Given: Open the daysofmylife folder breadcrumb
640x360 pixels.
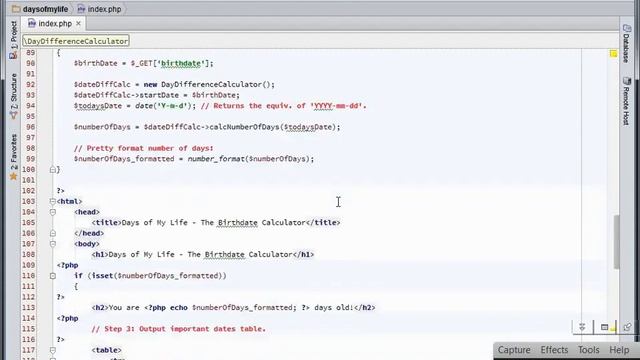Looking at the screenshot, I should [40, 9].
